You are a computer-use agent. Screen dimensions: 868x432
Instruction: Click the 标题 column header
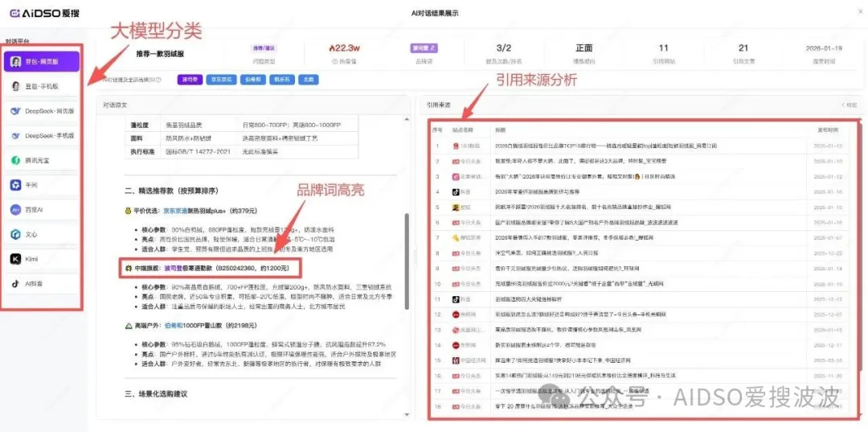point(501,130)
